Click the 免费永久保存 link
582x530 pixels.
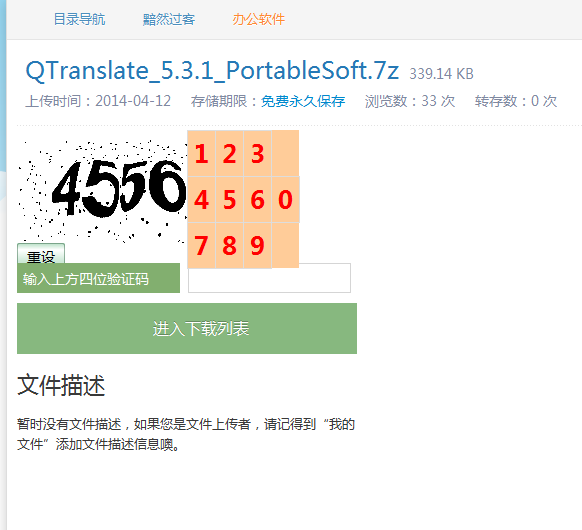click(x=303, y=101)
